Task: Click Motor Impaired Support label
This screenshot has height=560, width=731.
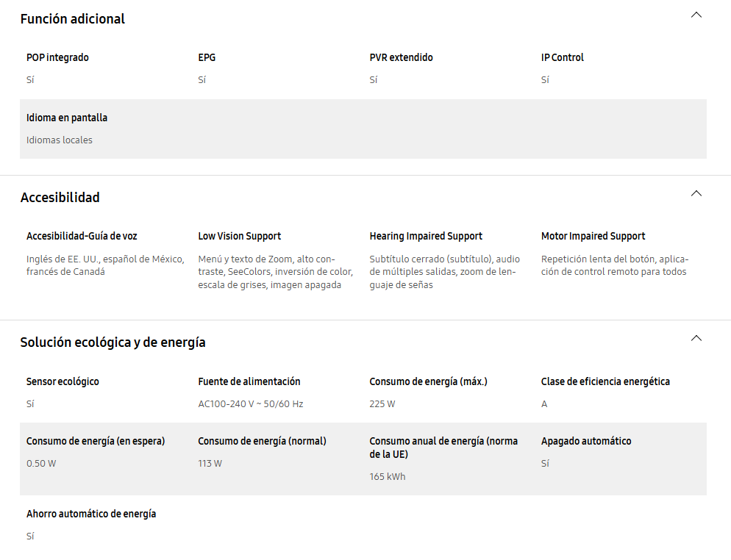Action: (593, 236)
